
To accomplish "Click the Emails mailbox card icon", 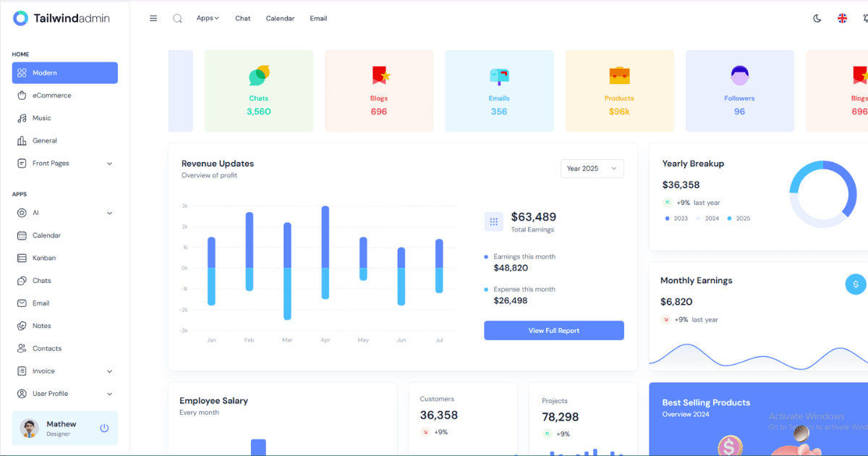I will click(x=499, y=75).
